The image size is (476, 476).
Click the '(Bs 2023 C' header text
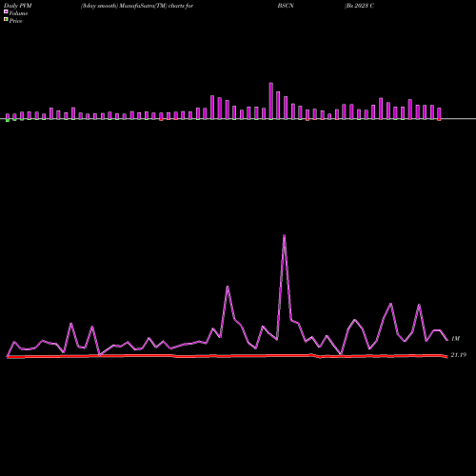359,6
